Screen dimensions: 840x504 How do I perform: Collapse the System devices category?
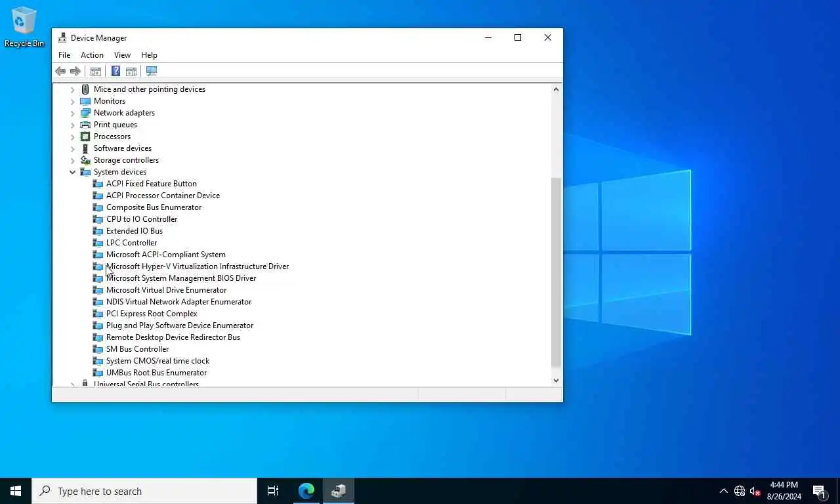(72, 172)
